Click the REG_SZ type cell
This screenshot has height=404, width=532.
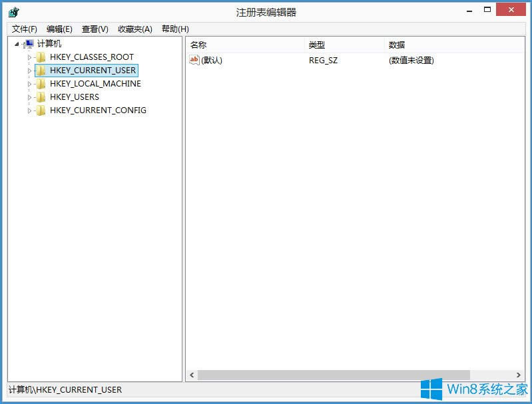pyautogui.click(x=323, y=61)
